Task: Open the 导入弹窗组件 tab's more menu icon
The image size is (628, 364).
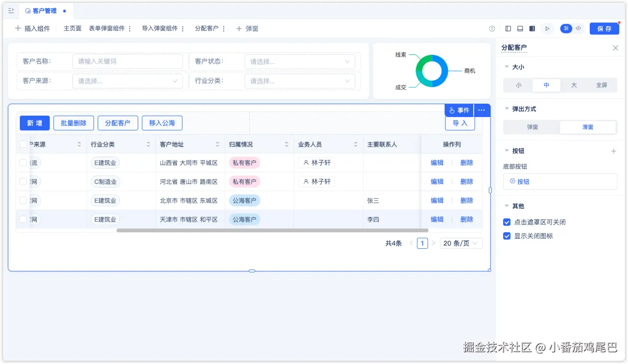Action: point(182,29)
